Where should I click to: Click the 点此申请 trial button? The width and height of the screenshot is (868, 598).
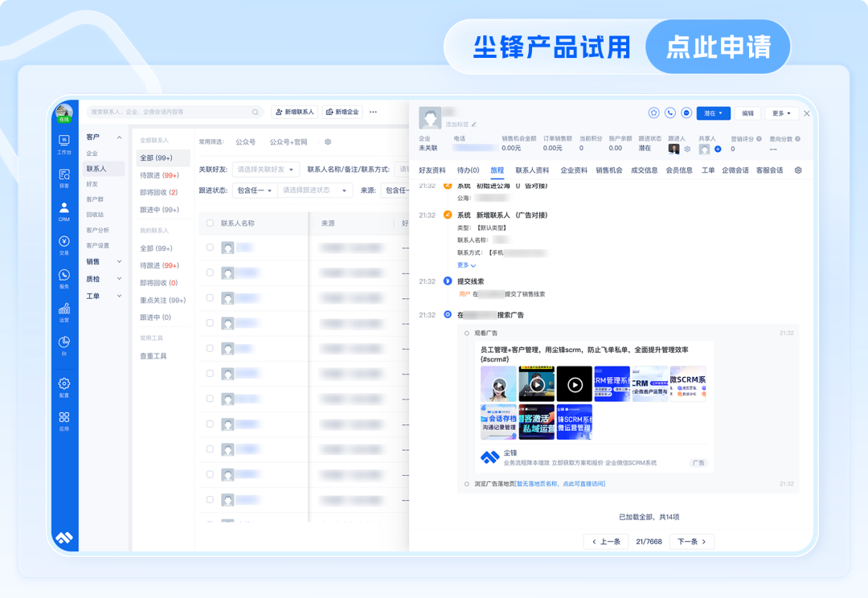(x=718, y=47)
